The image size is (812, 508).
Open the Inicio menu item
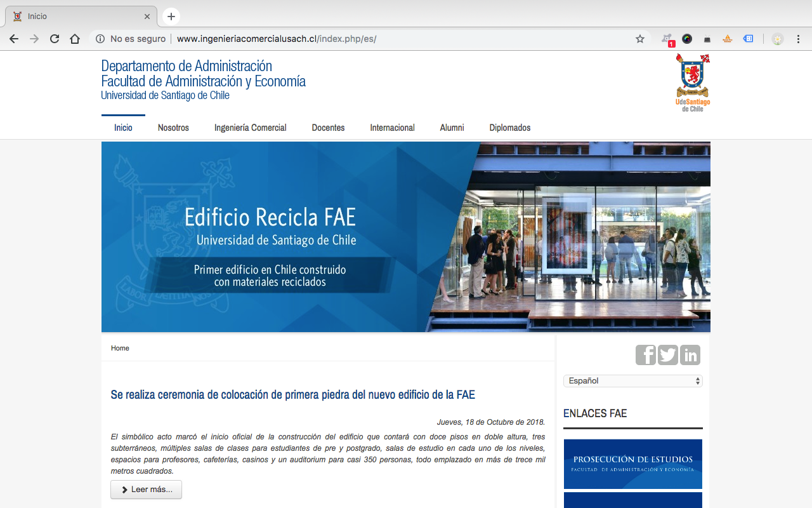pos(123,128)
